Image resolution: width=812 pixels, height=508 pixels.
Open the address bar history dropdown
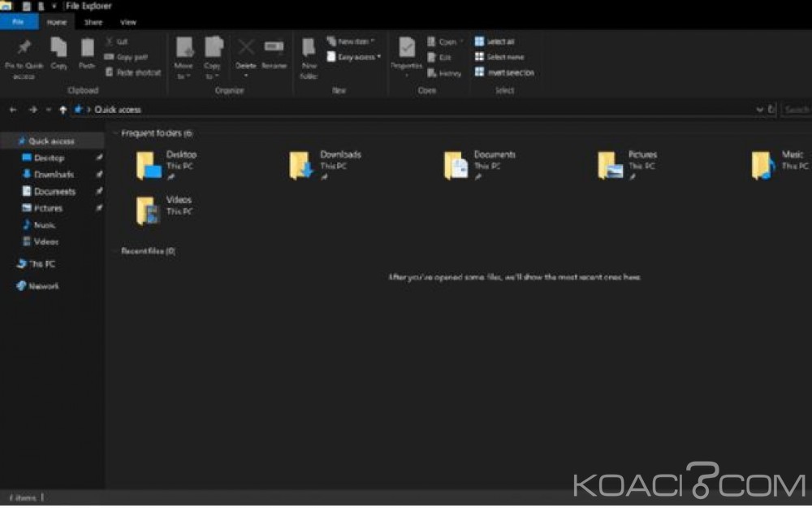coord(759,110)
